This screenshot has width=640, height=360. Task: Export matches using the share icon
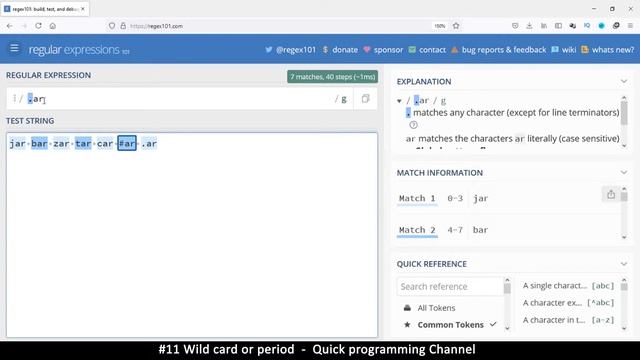[611, 194]
